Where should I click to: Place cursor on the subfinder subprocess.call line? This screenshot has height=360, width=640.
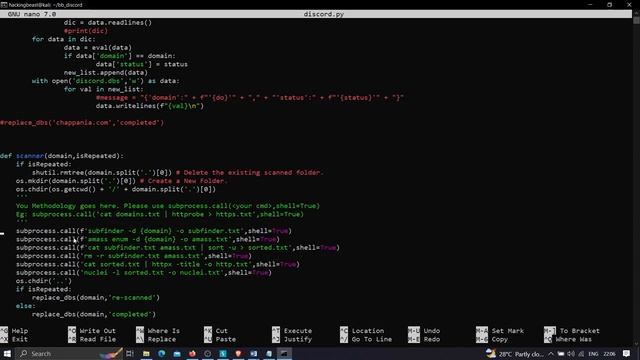coord(154,231)
